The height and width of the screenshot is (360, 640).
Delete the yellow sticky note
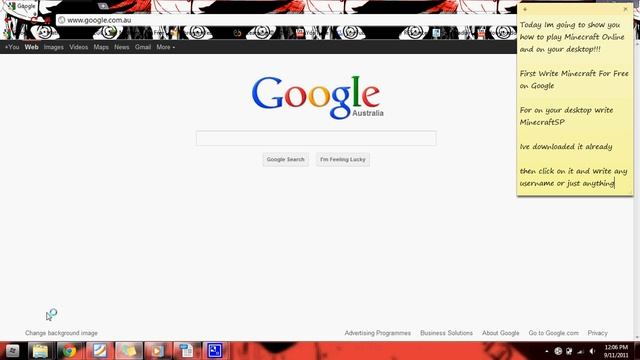(625, 9)
